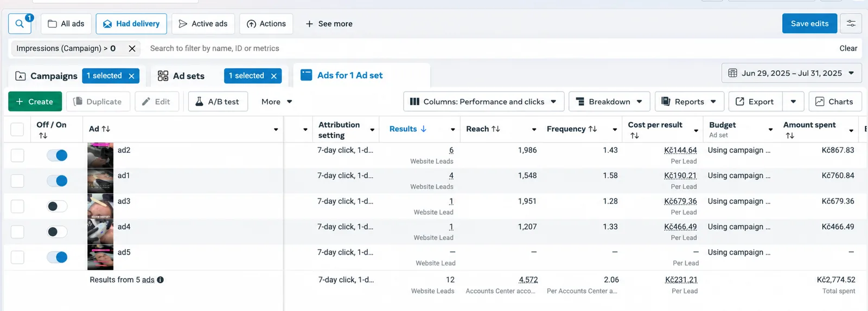Open ad5 thumbnail image

[x=100, y=257]
